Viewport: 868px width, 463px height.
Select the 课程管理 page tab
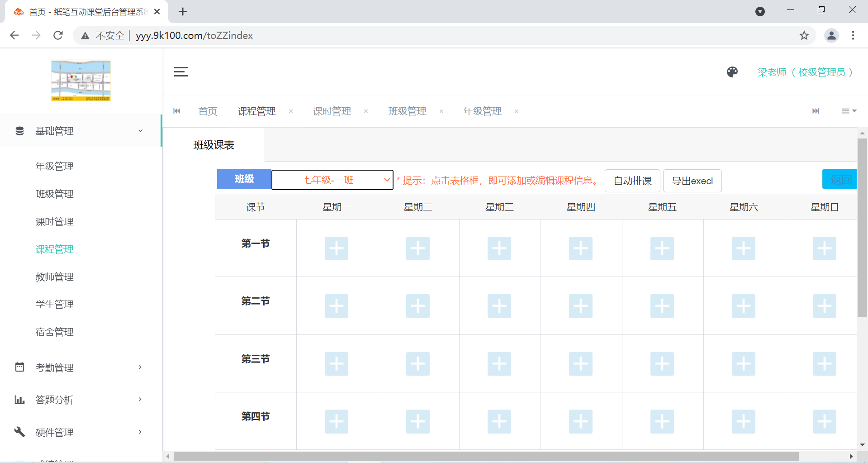coord(257,111)
